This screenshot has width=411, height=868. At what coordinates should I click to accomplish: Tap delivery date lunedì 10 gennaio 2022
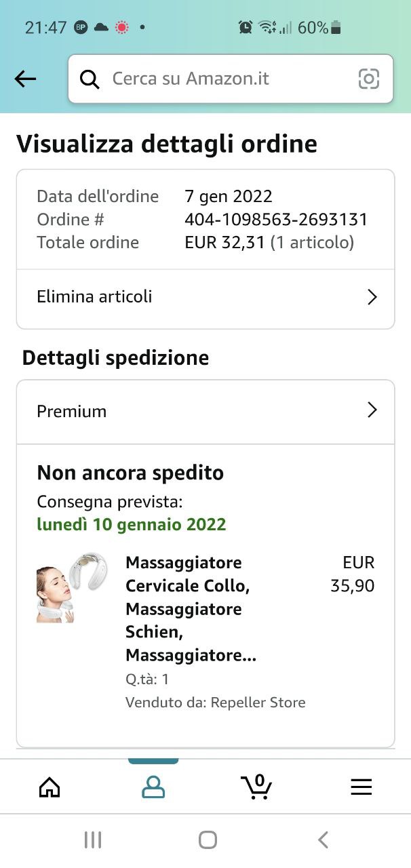coord(132,524)
